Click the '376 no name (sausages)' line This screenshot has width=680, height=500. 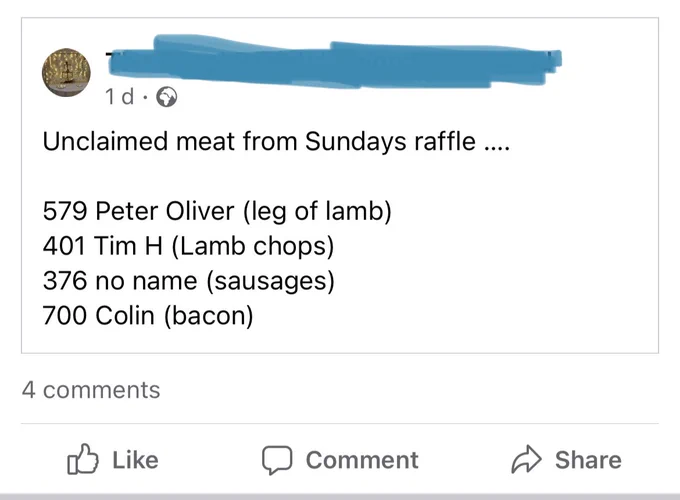click(x=189, y=281)
